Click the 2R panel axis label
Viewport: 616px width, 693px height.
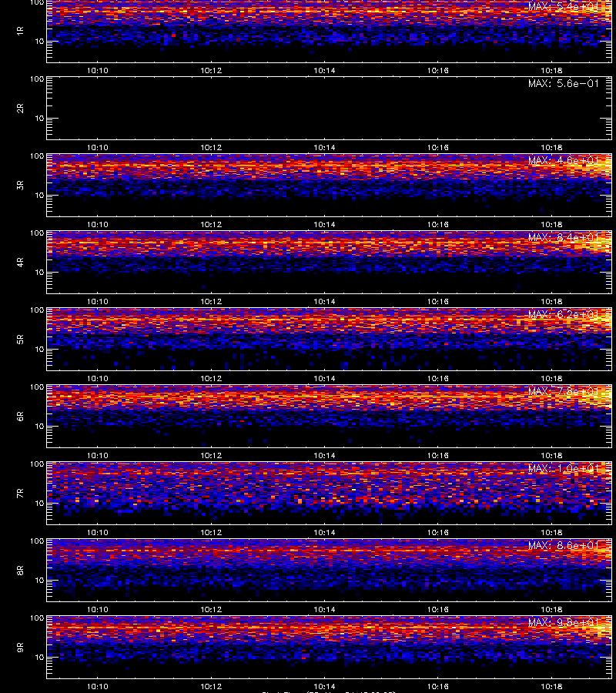click(20, 109)
